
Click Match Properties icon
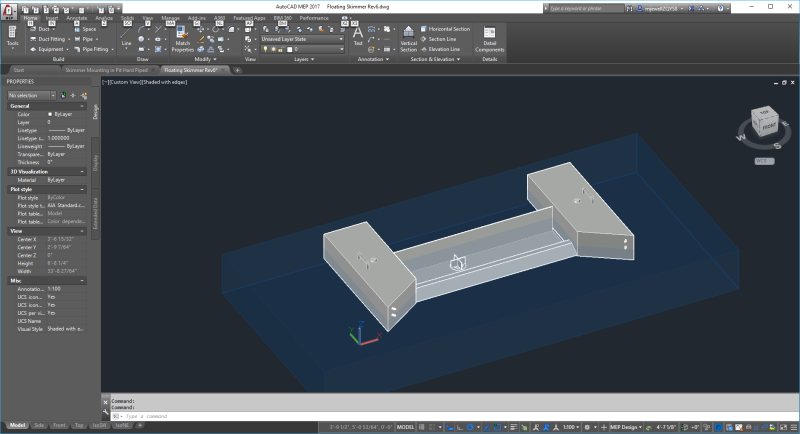click(183, 39)
